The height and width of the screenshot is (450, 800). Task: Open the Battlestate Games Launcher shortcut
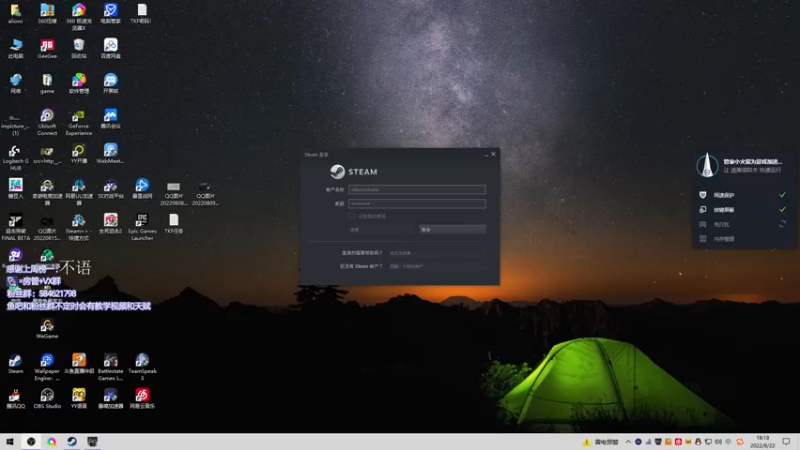110,367
